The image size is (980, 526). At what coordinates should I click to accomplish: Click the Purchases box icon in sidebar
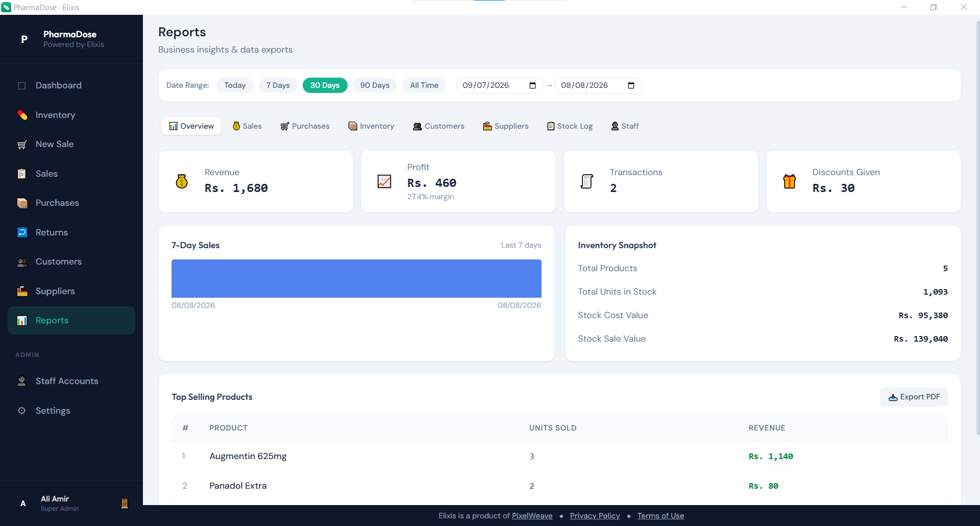22,203
